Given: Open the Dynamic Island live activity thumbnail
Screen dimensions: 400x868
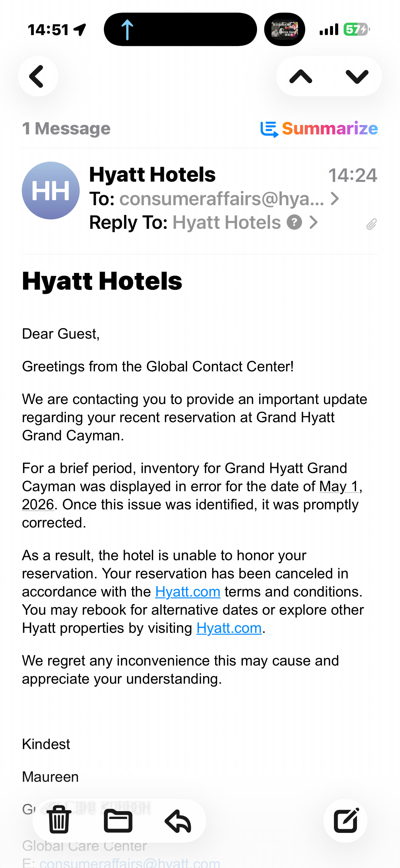Looking at the screenshot, I should (284, 30).
